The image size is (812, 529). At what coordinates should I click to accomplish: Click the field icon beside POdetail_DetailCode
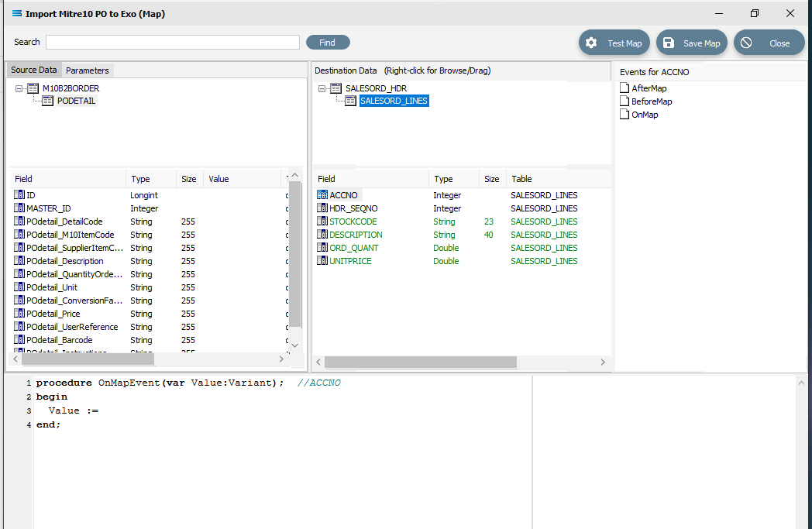[19, 221]
